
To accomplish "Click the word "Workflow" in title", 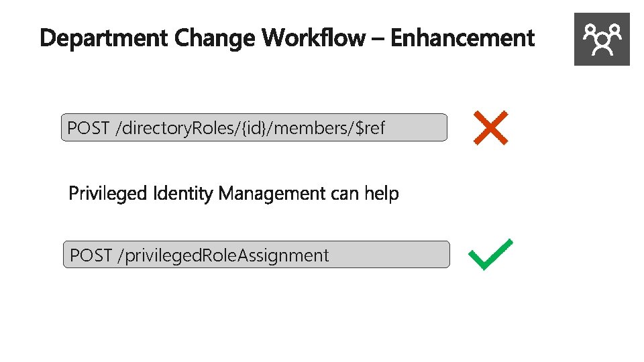I will pos(315,38).
